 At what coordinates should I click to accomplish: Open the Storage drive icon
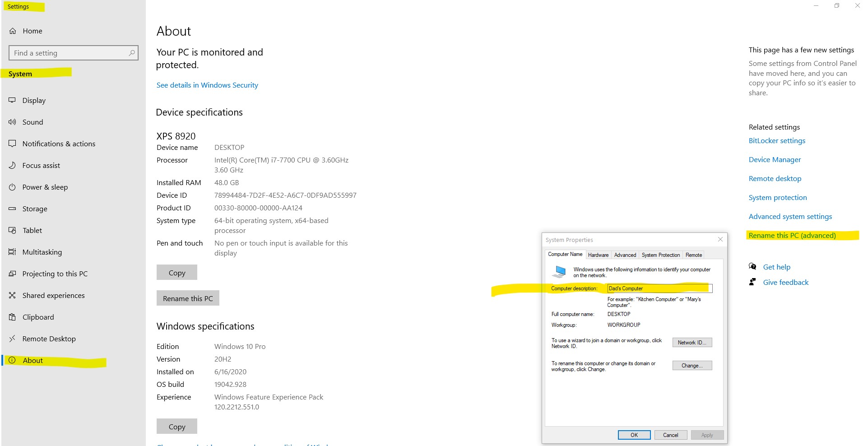(12, 209)
